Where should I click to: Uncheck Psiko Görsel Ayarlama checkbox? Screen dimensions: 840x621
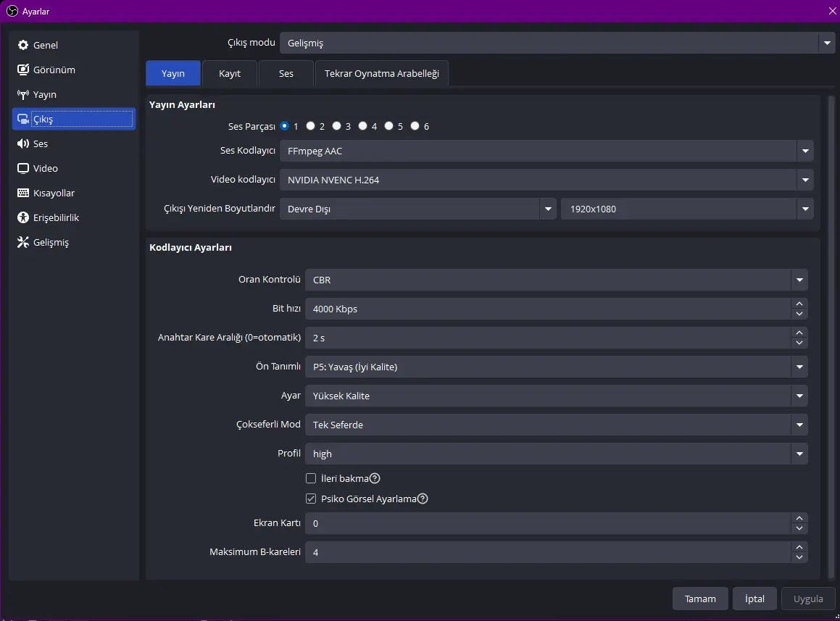point(311,499)
